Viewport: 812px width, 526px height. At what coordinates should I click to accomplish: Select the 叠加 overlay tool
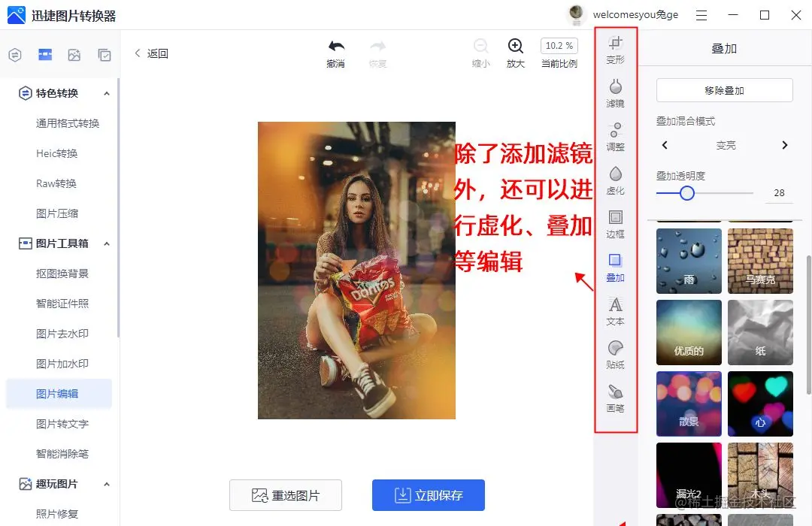[615, 268]
